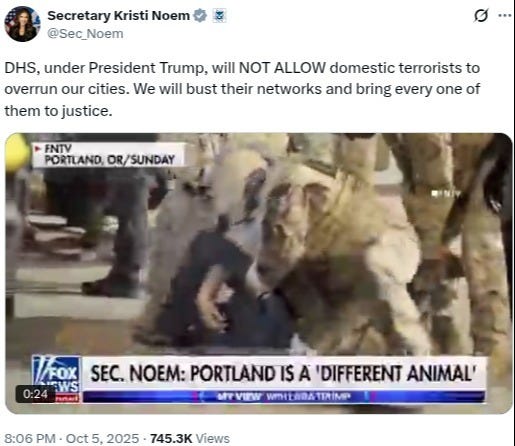Click the small FNTV watermark in the video

446,193
